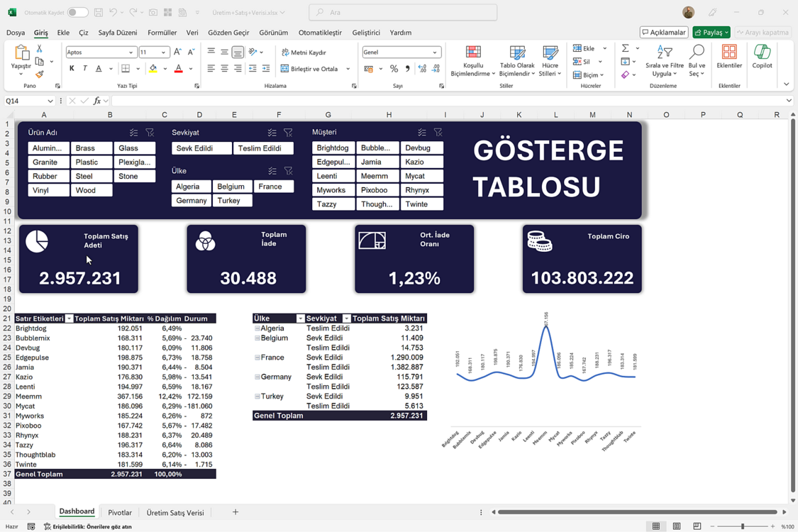Select Glass in Ürün Adı slicer
Viewport: 798px width, 532px height.
click(135, 148)
